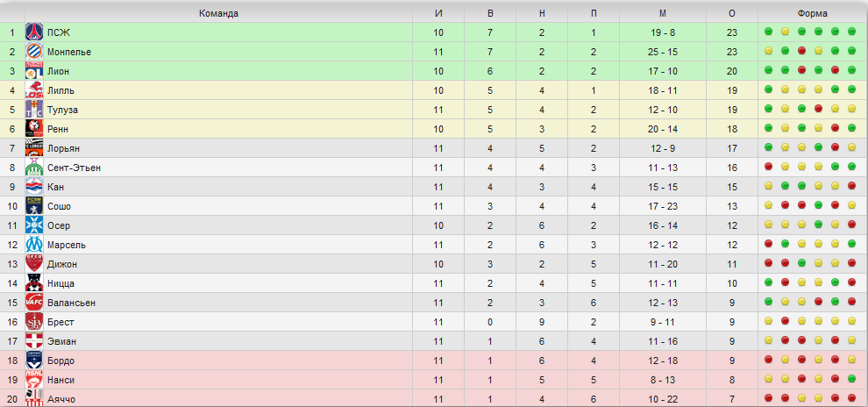868x407 pixels.
Task: Select the Lyon team logo
Action: (34, 71)
